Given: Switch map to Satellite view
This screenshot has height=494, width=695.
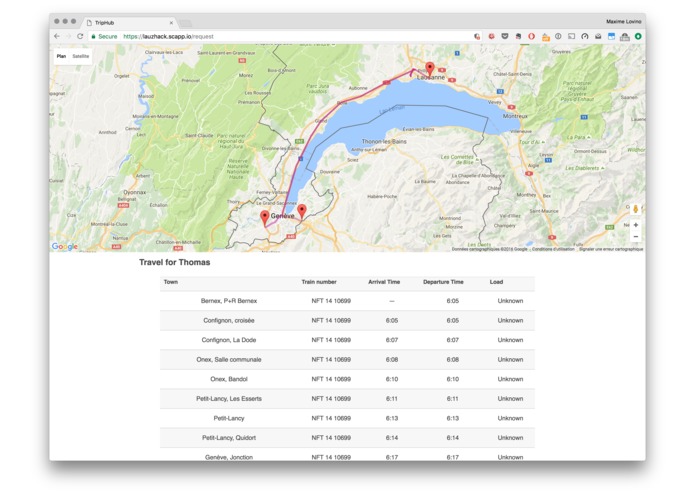Looking at the screenshot, I should [81, 56].
